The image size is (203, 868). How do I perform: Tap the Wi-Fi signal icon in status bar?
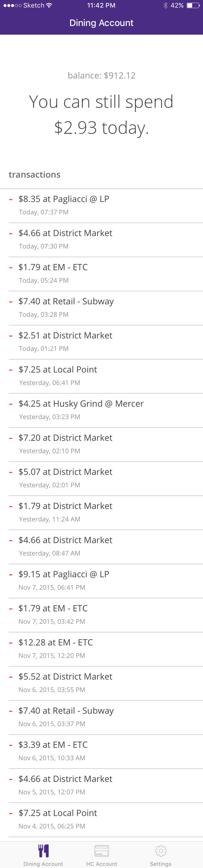point(49,5)
